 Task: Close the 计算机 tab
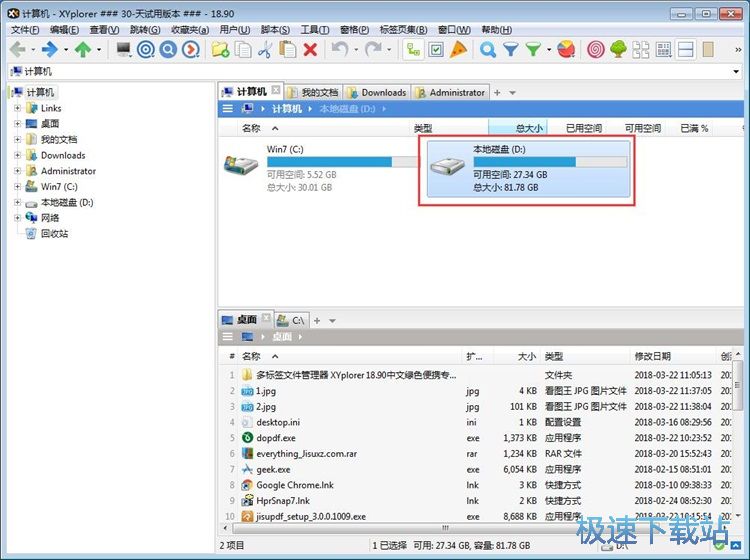(276, 89)
